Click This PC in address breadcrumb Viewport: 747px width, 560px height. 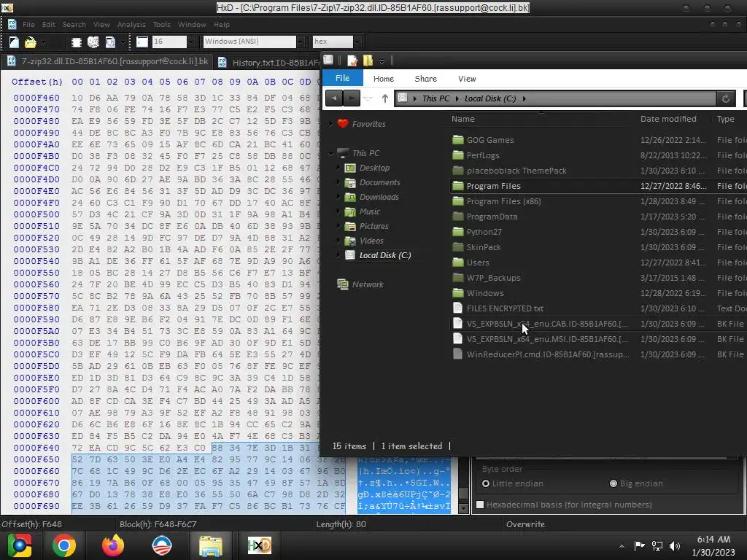coord(436,98)
